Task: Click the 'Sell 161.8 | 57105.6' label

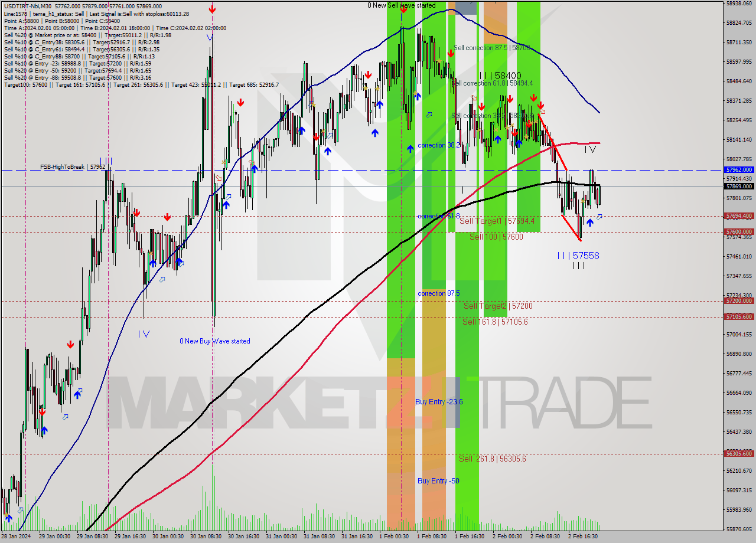Action: pos(495,322)
